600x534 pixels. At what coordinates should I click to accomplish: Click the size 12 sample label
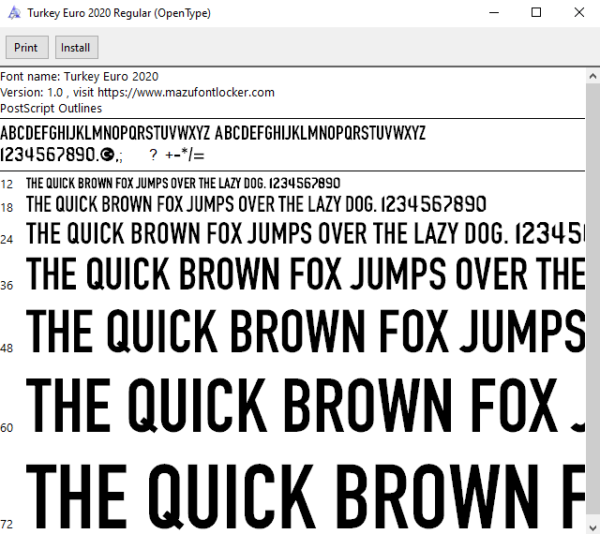7,185
